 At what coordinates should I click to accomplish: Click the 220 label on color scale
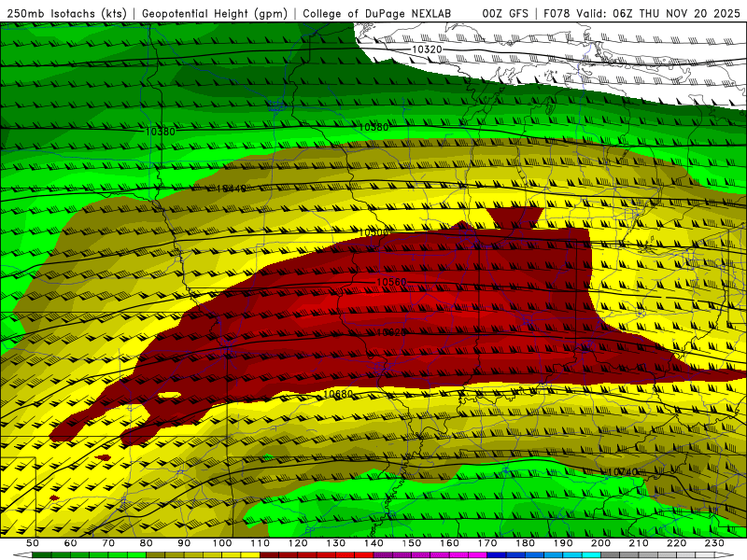676,543
